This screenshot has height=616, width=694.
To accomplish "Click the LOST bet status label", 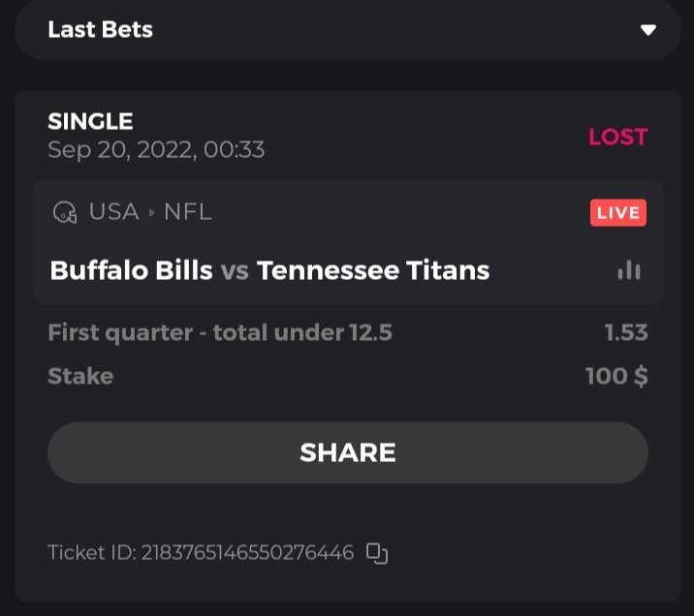I will tap(617, 137).
